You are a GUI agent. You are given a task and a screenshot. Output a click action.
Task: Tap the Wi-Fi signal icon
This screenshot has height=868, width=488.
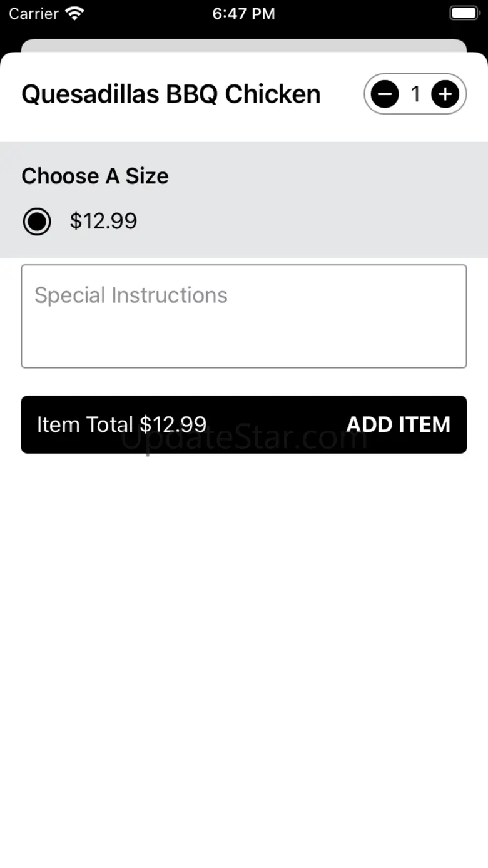[74, 14]
